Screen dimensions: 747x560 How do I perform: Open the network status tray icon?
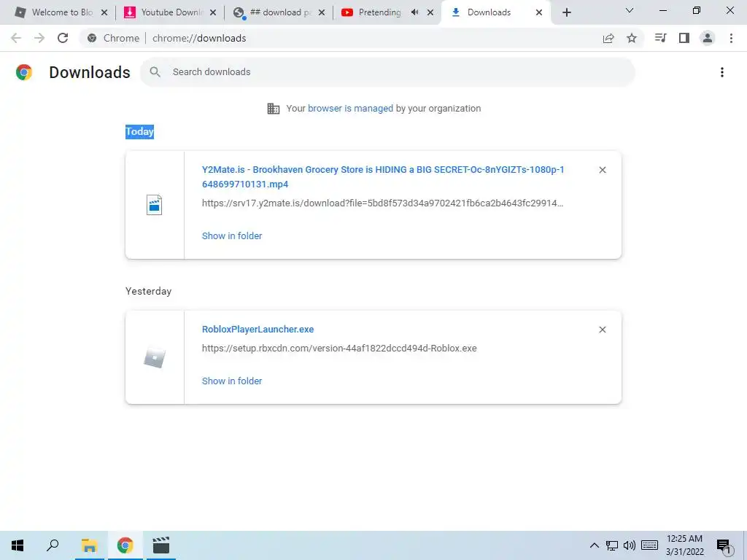pos(612,545)
